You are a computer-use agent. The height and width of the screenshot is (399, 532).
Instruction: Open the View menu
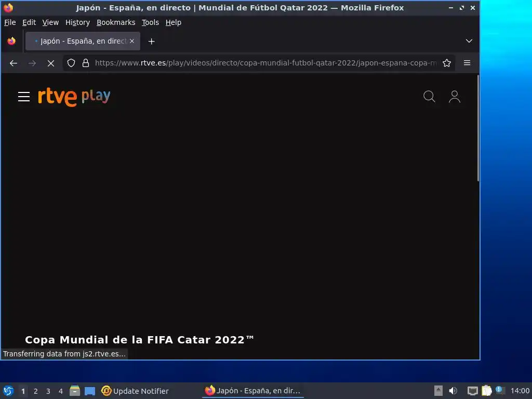[x=50, y=22]
